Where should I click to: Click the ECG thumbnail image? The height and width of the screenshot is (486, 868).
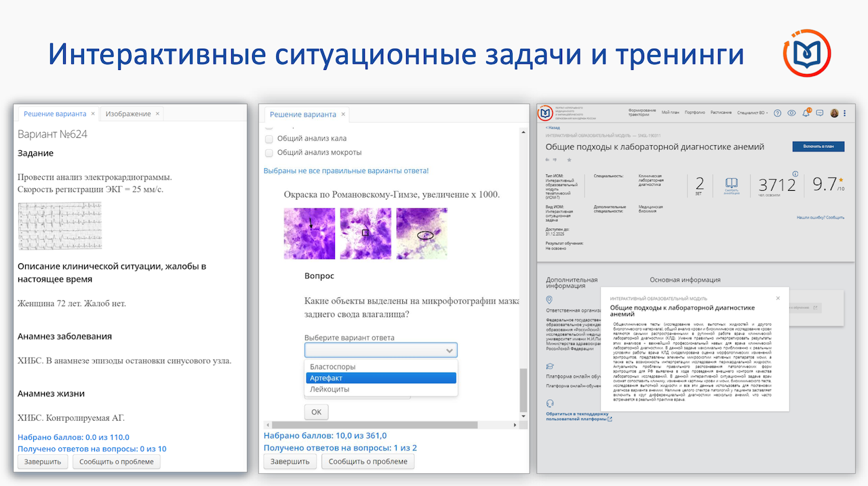coord(60,226)
